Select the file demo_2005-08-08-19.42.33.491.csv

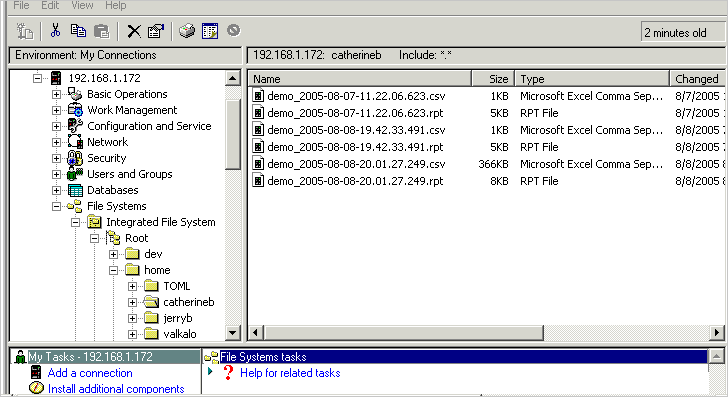pos(356,130)
